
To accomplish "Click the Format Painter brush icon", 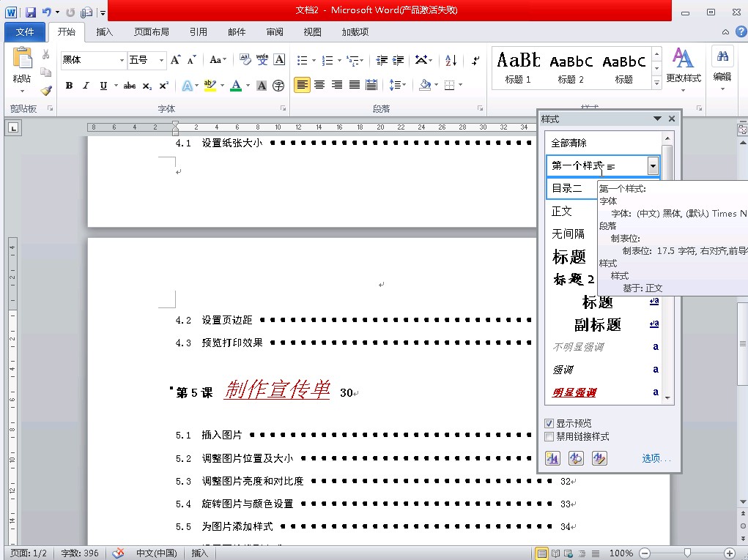I will pos(46,91).
